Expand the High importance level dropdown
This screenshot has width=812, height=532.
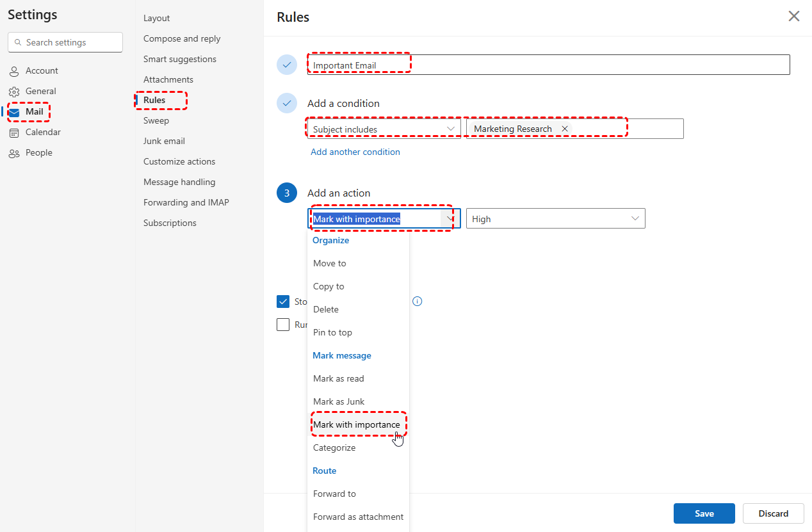click(635, 219)
